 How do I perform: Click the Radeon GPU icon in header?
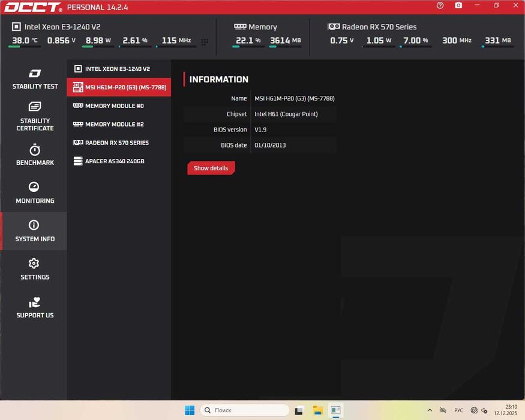(334, 26)
